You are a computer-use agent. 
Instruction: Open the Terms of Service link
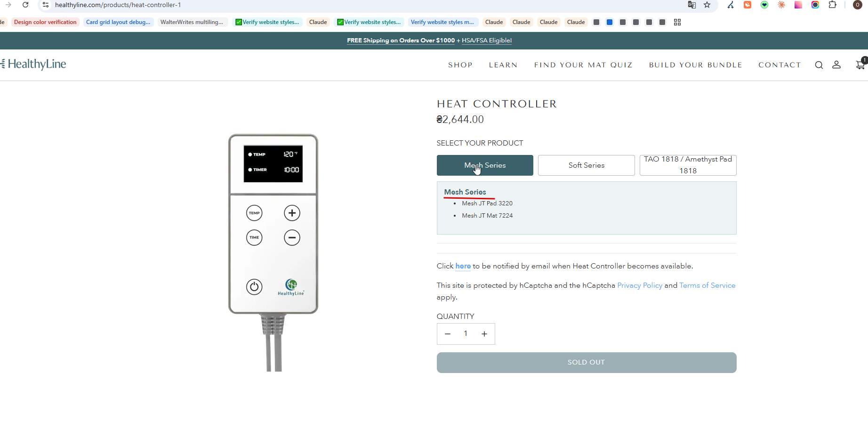click(x=707, y=285)
